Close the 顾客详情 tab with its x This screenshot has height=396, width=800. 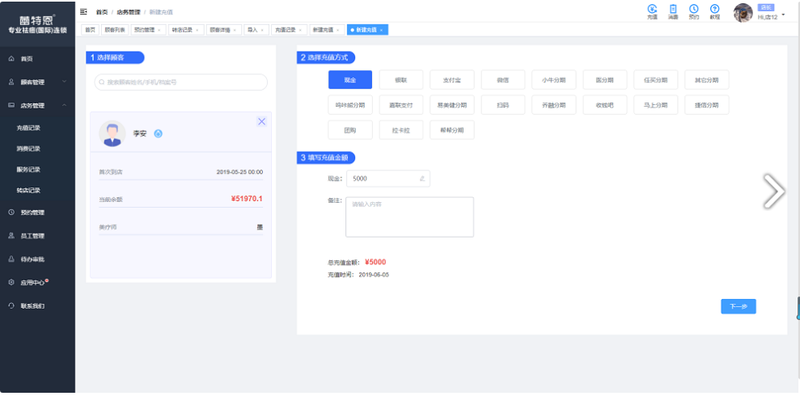coord(235,30)
